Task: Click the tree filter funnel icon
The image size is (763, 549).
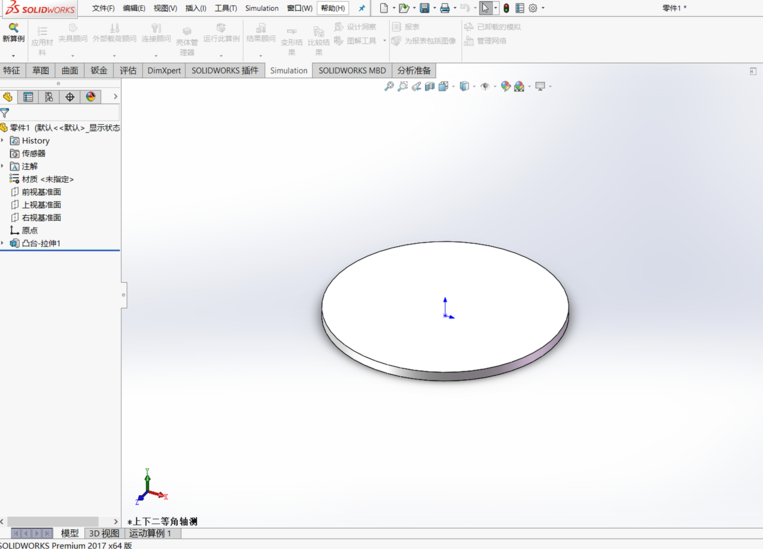Action: tap(5, 113)
